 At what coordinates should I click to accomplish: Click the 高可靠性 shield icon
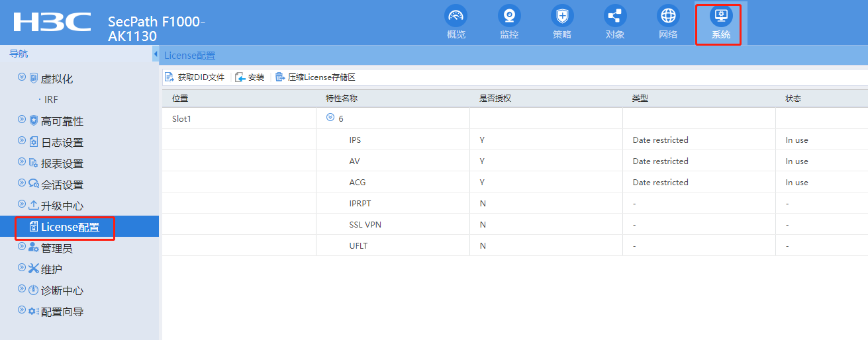(34, 120)
